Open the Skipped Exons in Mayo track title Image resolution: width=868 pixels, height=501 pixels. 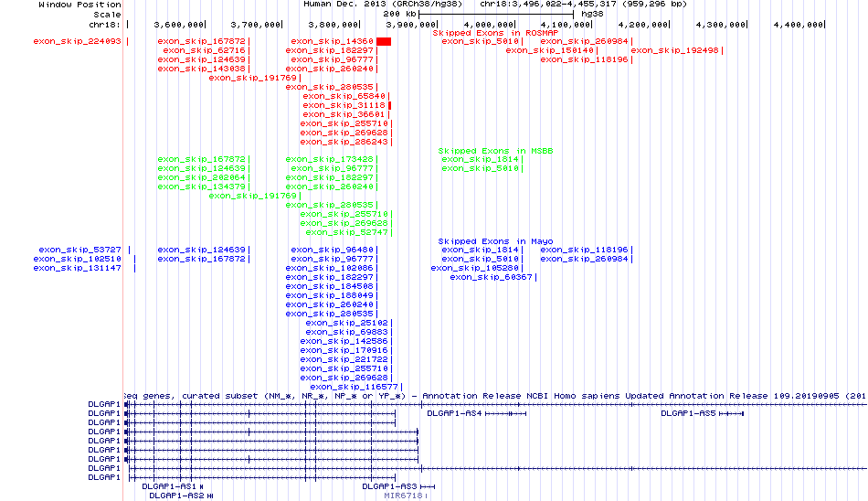[482, 241]
